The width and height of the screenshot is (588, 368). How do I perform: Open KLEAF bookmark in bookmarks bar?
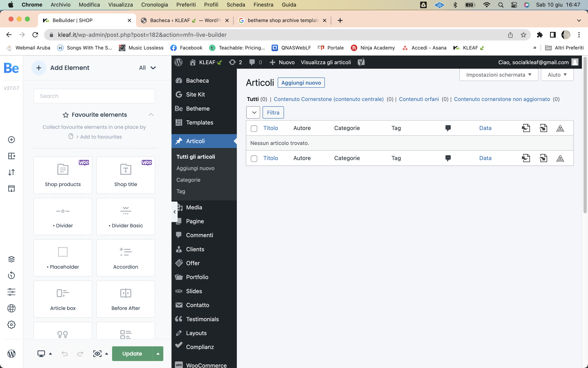(x=469, y=48)
